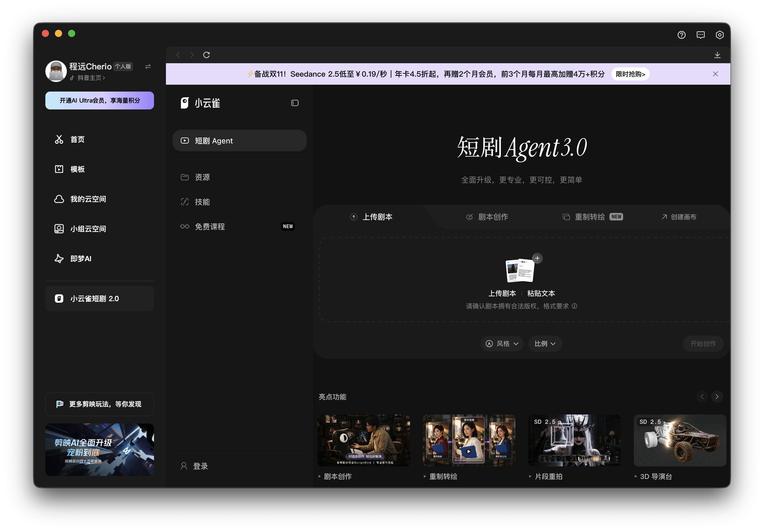Go forward with the right arrow

pos(192,55)
